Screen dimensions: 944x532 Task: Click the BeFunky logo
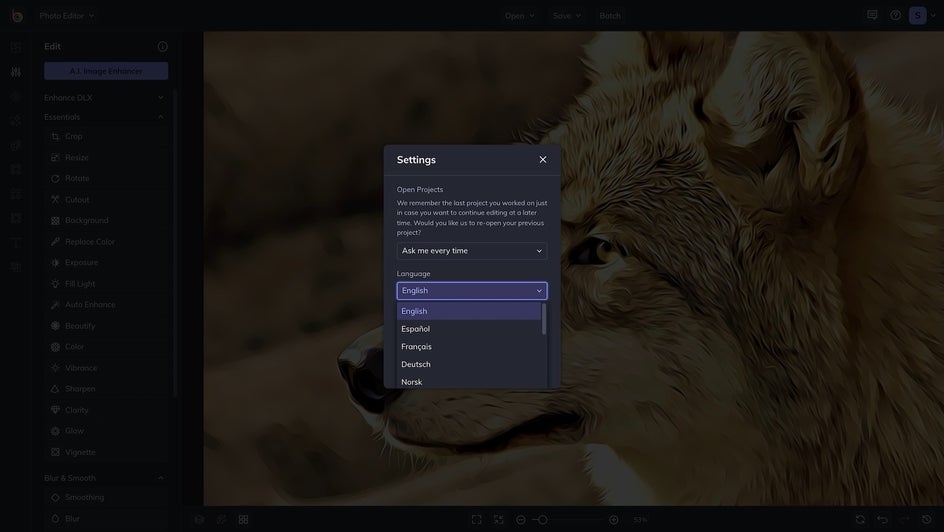coord(17,16)
